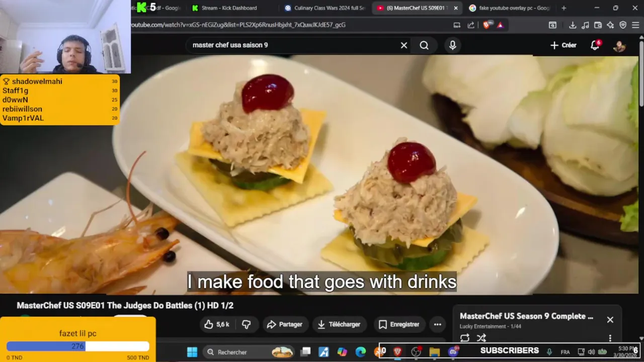Toggle the browser sidebar panel icon
Viewport: 644px width, 362px height.
tap(552, 25)
